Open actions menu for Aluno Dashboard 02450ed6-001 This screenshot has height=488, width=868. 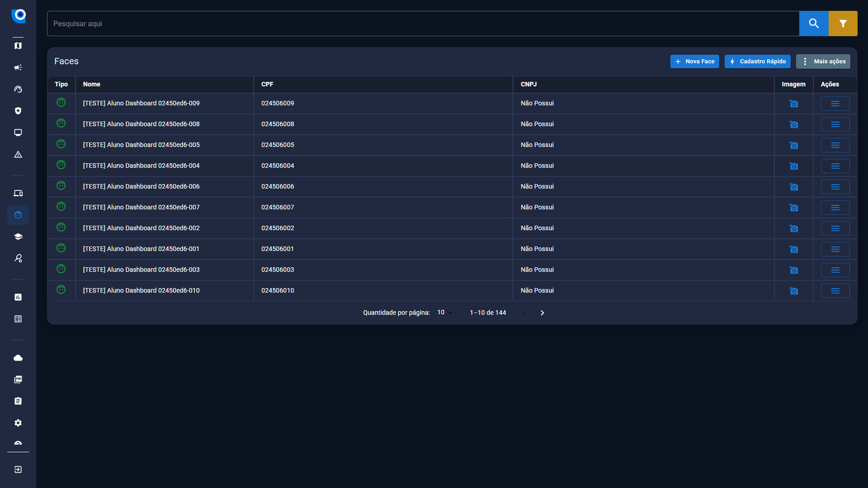tap(835, 249)
